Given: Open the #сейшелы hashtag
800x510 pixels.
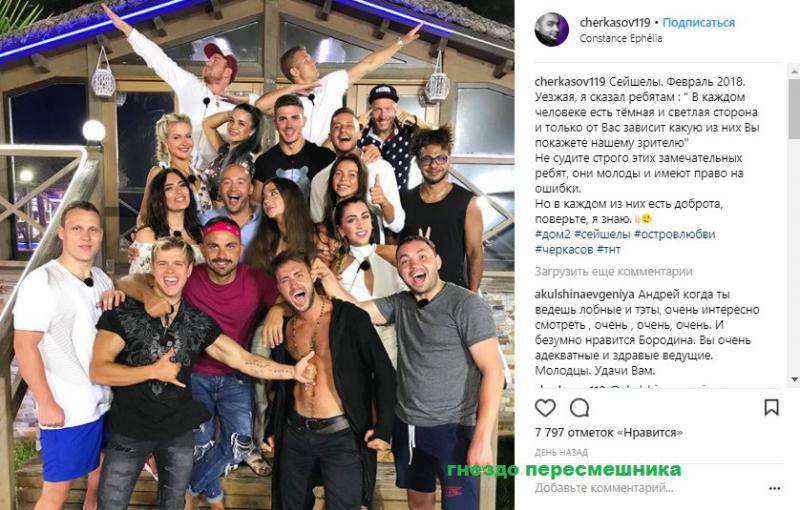Looking at the screenshot, I should [602, 235].
